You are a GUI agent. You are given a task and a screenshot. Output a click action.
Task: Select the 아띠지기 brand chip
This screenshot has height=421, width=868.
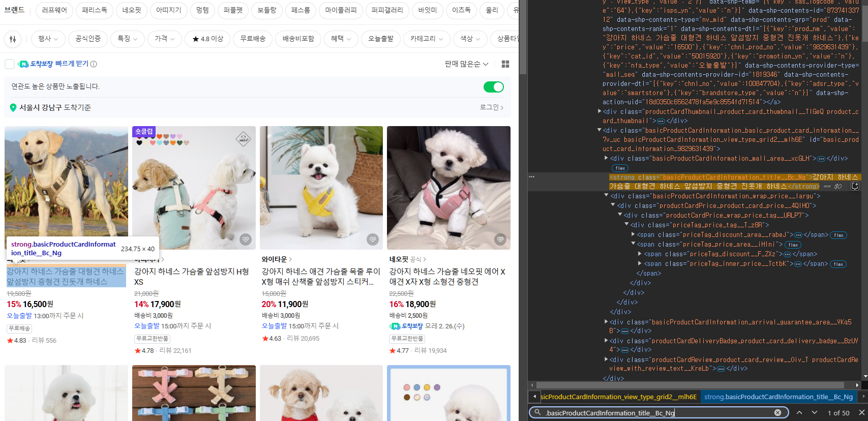168,10
